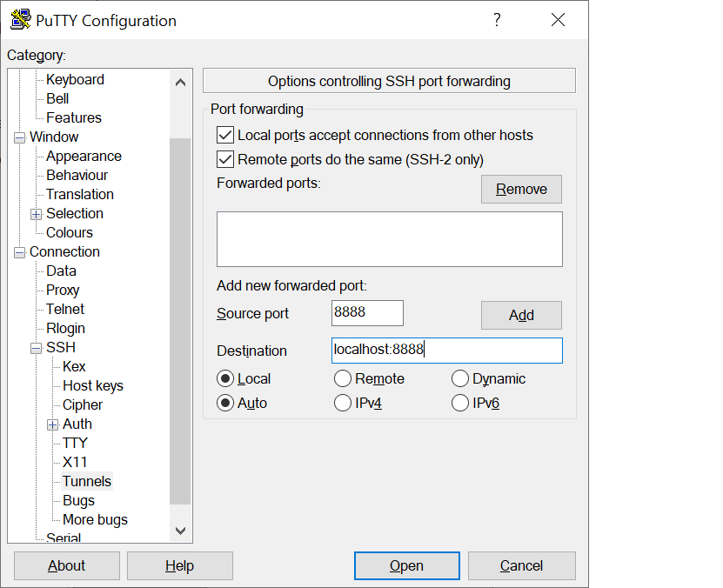Screen dimensions: 723x588
Task: Open the X11 category
Action: [75, 462]
